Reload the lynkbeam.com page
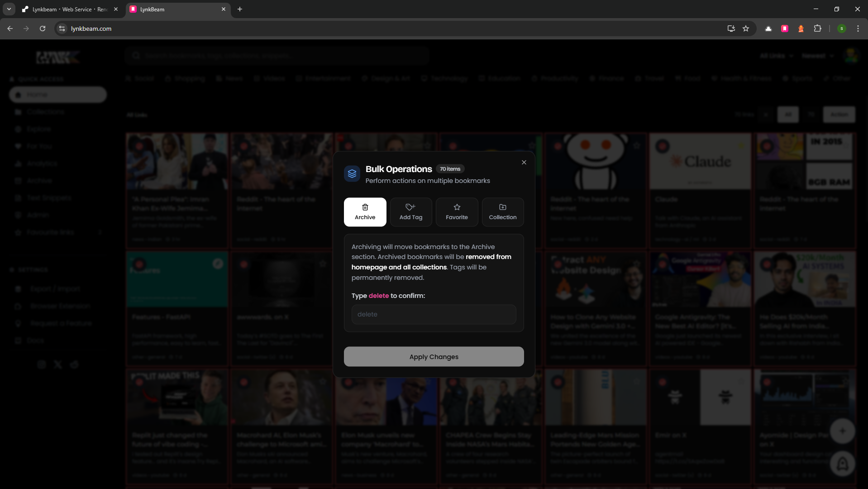Screen dimensions: 868x489 [x=43, y=29]
